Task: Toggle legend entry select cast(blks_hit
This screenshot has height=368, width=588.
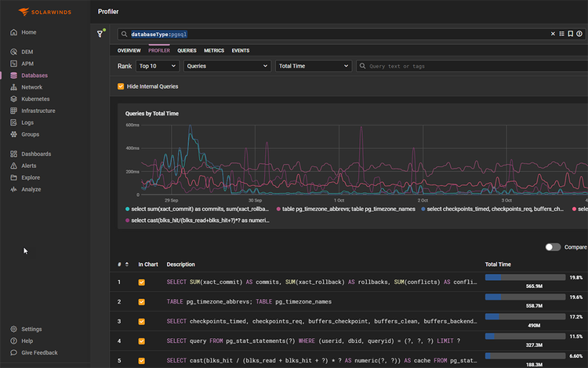Action: 198,220
